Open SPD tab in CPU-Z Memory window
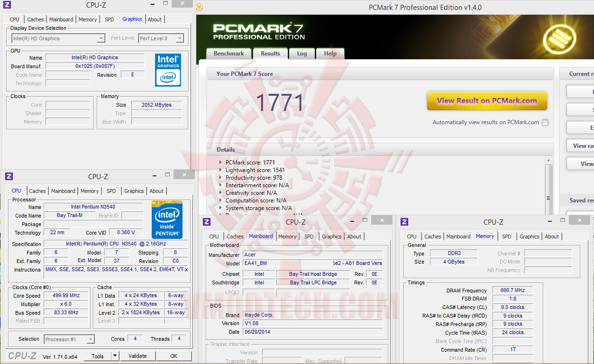The width and height of the screenshot is (594, 364). point(507,237)
